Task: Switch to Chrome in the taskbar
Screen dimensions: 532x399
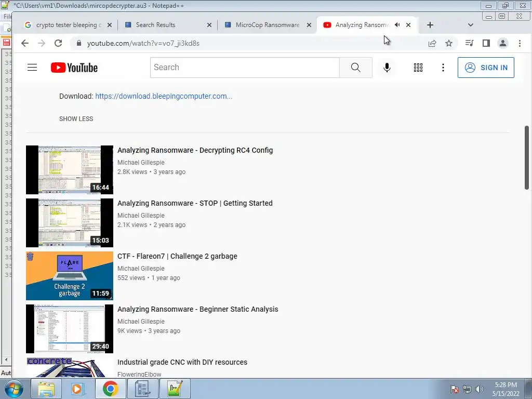Action: tap(110, 389)
